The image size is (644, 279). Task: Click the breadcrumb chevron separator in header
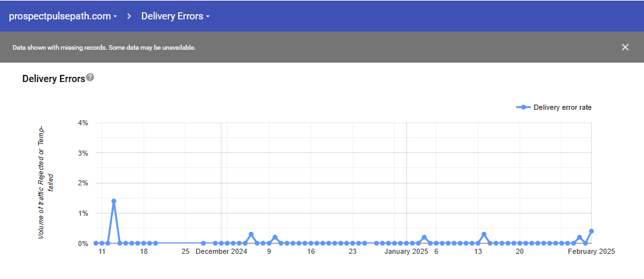[129, 16]
